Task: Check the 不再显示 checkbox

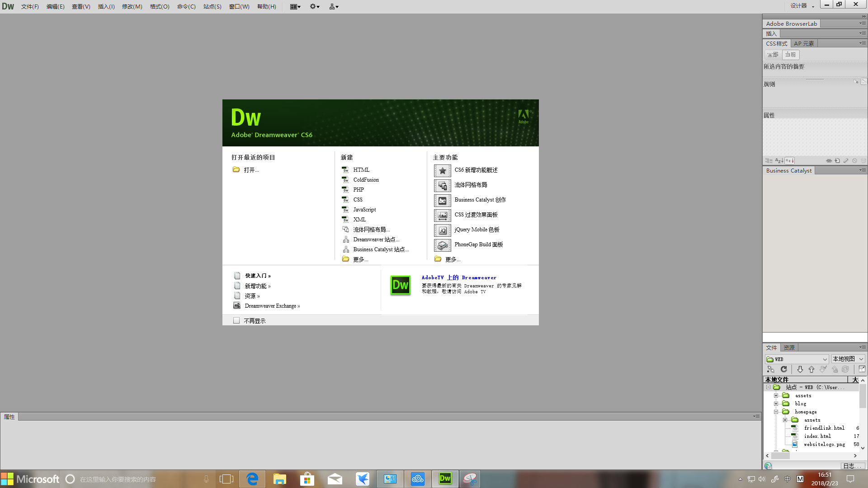Action: coord(236,320)
